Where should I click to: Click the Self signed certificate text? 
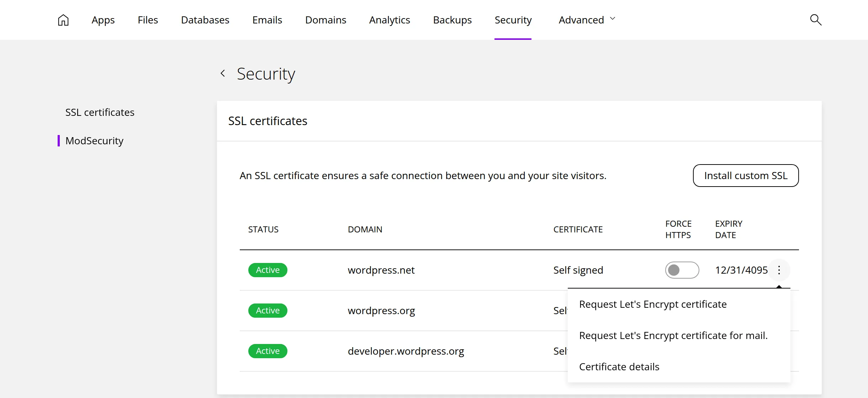pyautogui.click(x=578, y=270)
